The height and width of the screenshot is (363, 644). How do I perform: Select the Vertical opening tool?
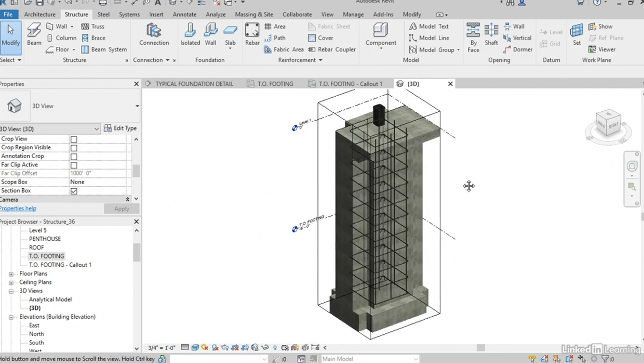(517, 38)
